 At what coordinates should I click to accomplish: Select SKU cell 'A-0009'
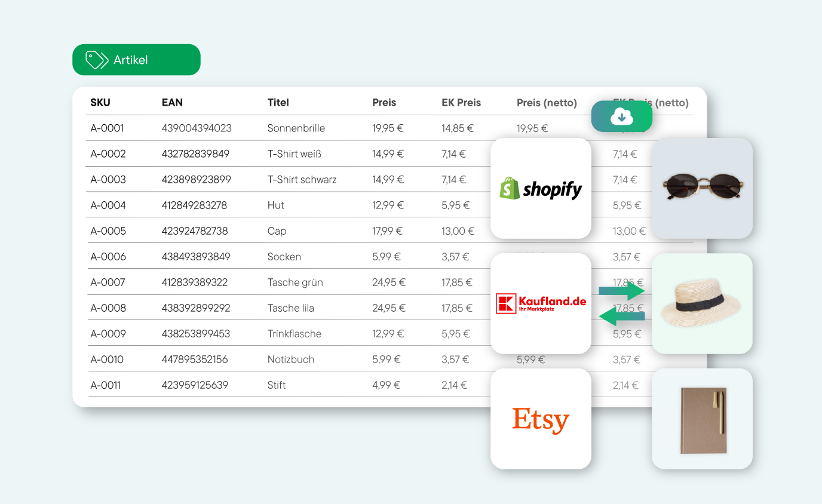pyautogui.click(x=108, y=334)
